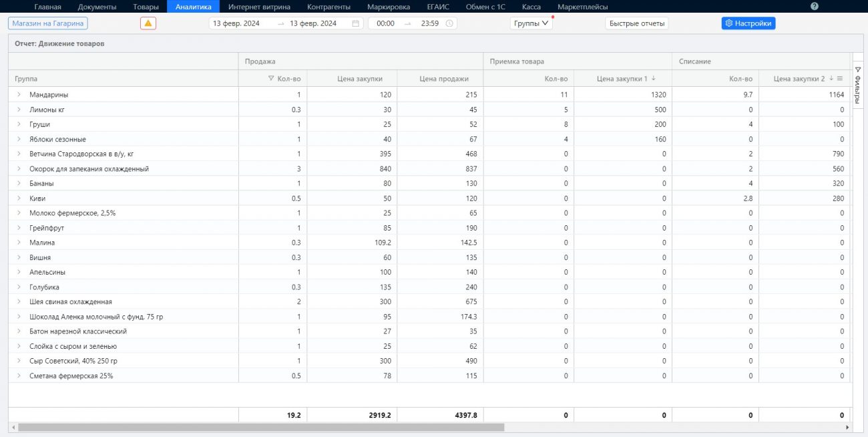Open the Группы dropdown
The image size is (868, 437).
click(531, 23)
